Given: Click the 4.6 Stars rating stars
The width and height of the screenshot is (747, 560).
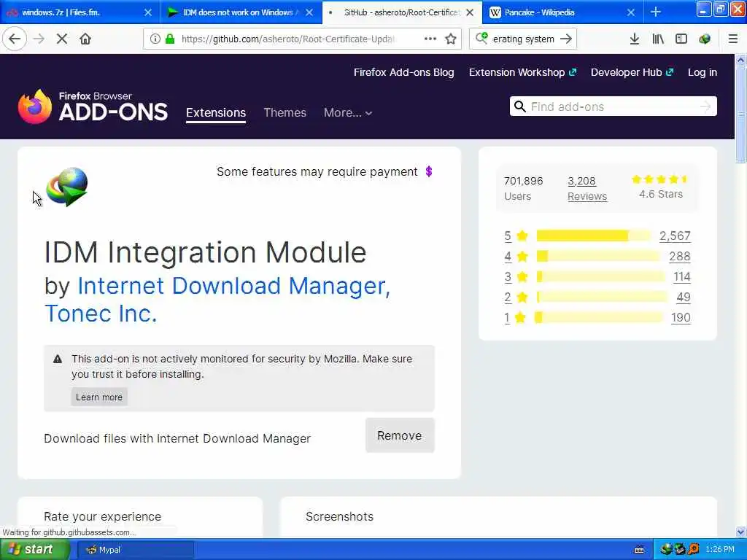Looking at the screenshot, I should (x=660, y=179).
